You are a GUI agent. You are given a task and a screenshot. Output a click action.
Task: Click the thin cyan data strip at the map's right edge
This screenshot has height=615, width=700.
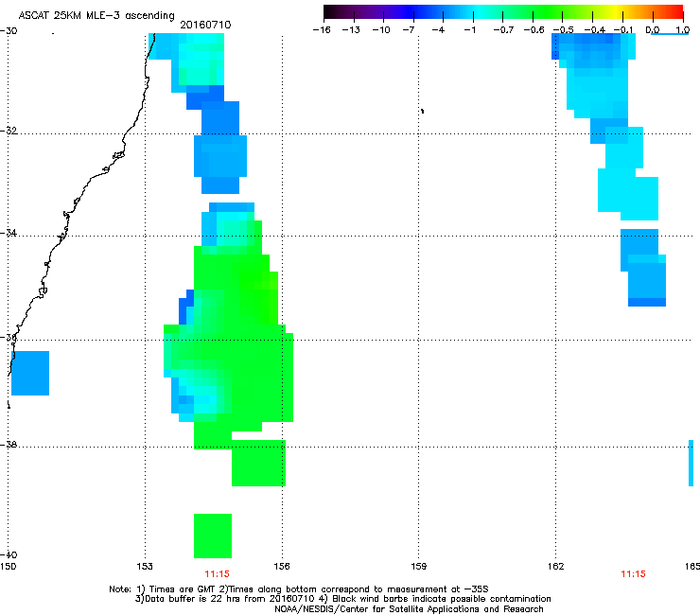691,463
